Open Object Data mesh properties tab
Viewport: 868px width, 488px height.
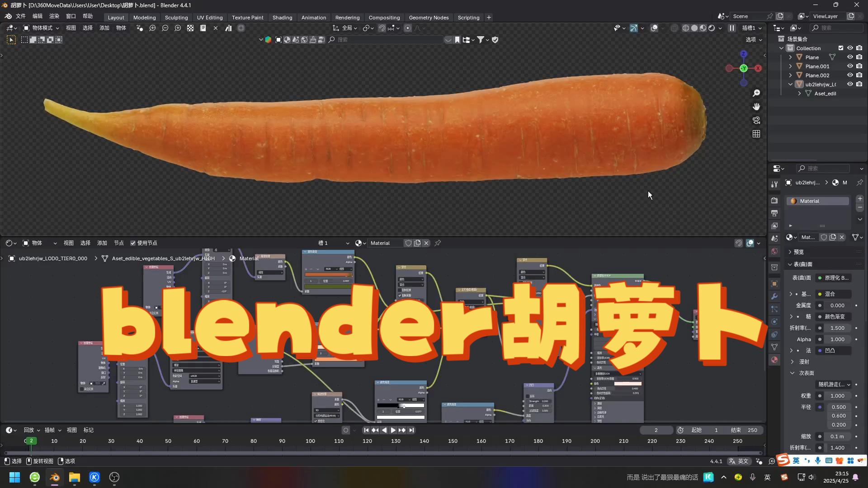[774, 347]
